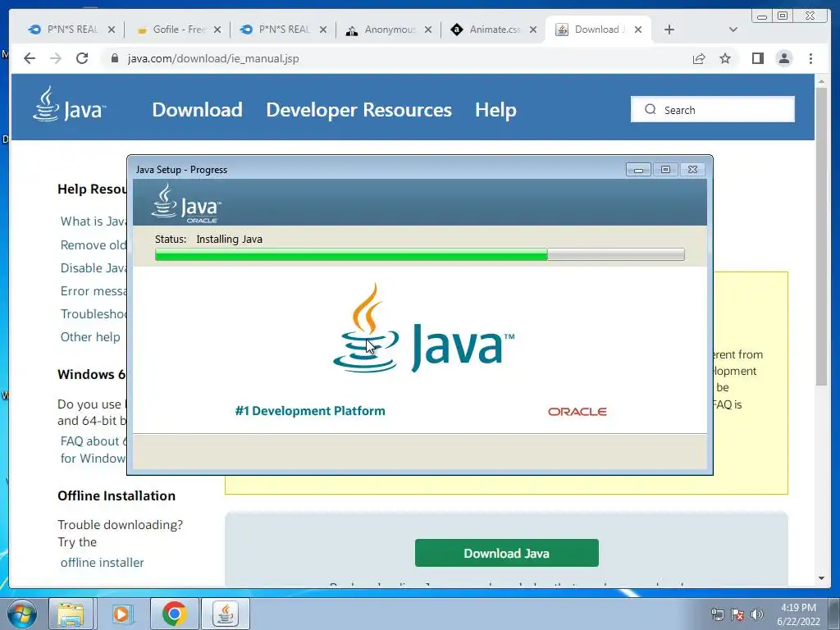Close the Java Setup Progress window
Image resolution: width=840 pixels, height=630 pixels.
coord(692,170)
